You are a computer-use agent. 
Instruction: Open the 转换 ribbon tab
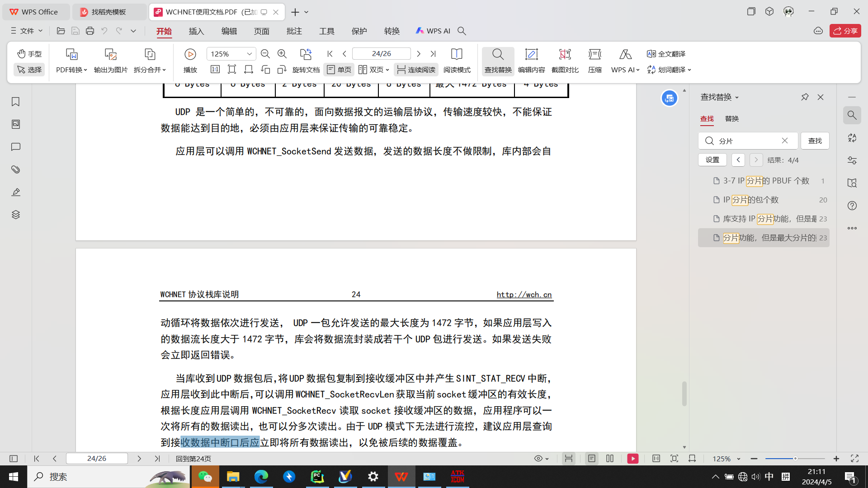(x=392, y=31)
